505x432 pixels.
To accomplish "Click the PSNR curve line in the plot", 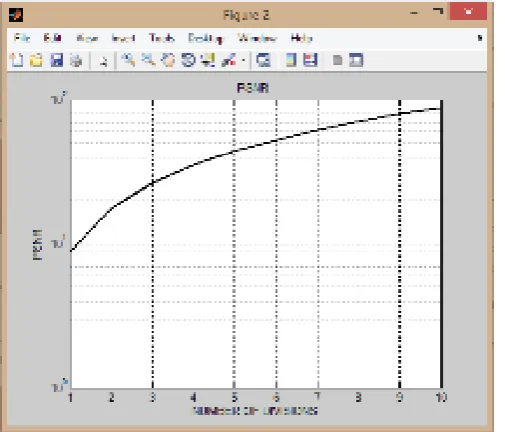I will 235,151.
